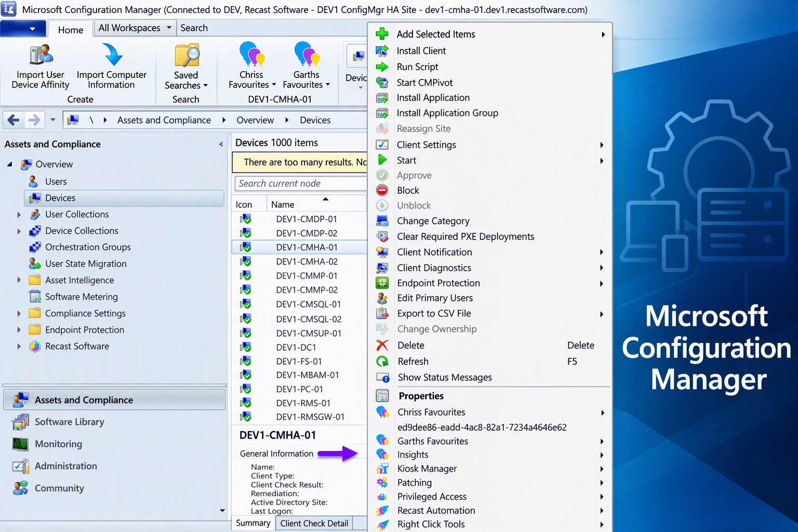This screenshot has width=798, height=532.
Task: Click the Properties icon in context menu
Action: point(382,395)
